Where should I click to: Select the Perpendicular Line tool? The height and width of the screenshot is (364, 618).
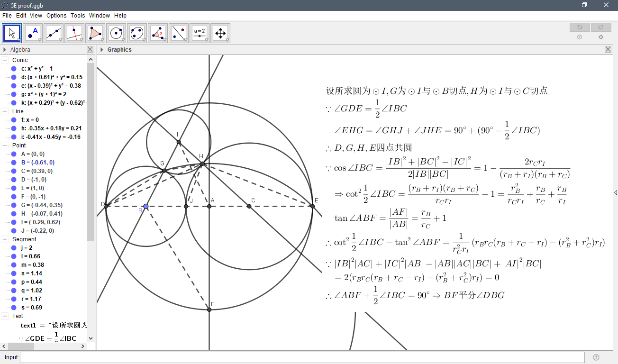coord(74,33)
